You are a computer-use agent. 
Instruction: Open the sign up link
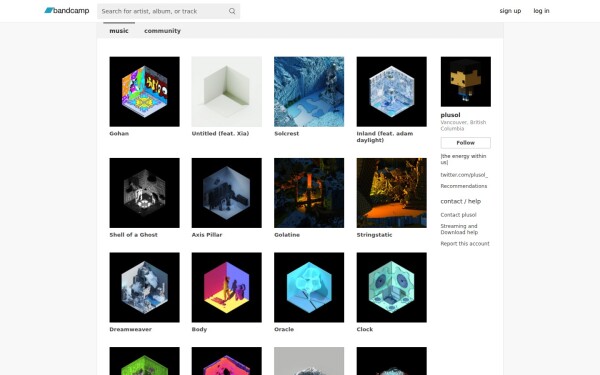point(510,11)
